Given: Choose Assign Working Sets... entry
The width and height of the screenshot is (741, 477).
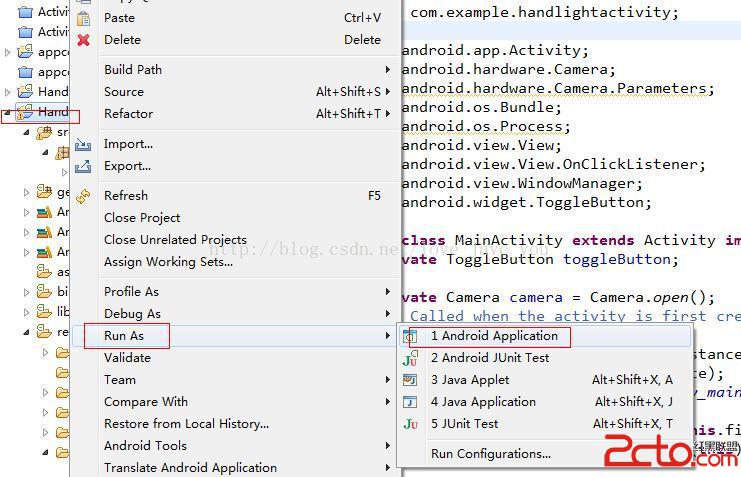Looking at the screenshot, I should (x=168, y=262).
